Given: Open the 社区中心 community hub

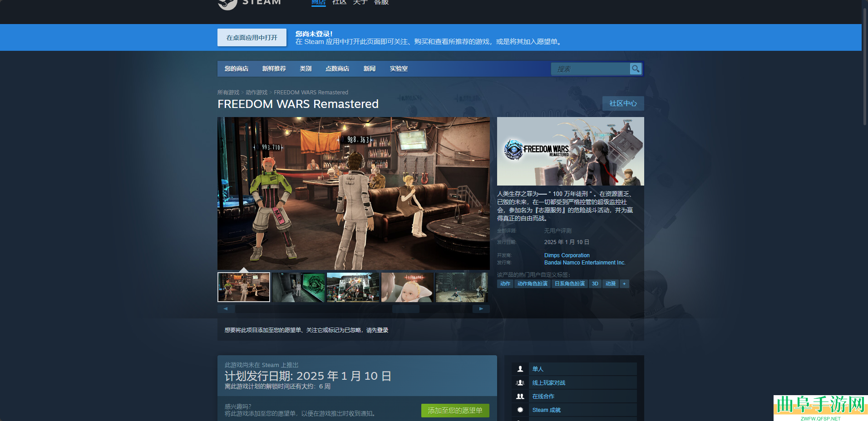Looking at the screenshot, I should tap(623, 103).
